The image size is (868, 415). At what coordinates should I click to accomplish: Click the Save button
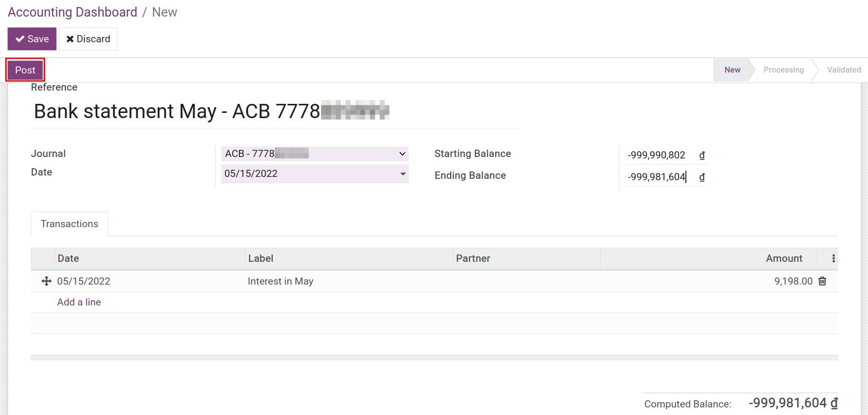[32, 39]
